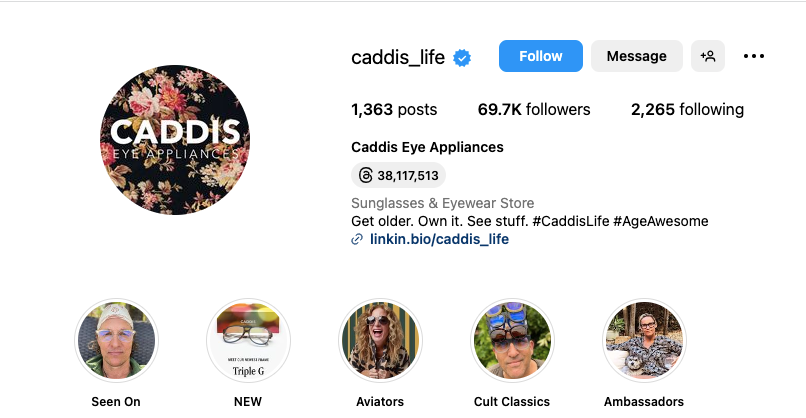Open the three-dots options menu
Image resolution: width=806 pixels, height=418 pixels.
pos(754,56)
